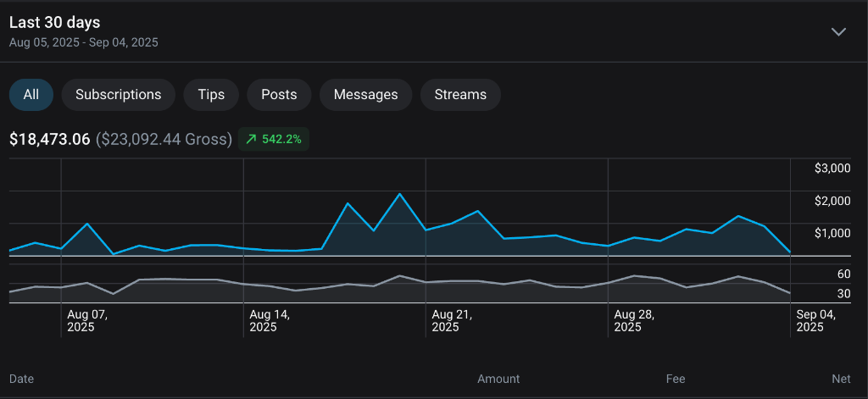
Task: Click the highest blue peak on the earnings chart
Action: tap(399, 194)
